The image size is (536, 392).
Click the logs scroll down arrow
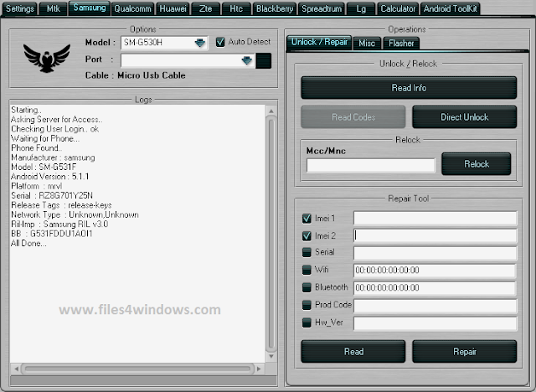tap(271, 356)
